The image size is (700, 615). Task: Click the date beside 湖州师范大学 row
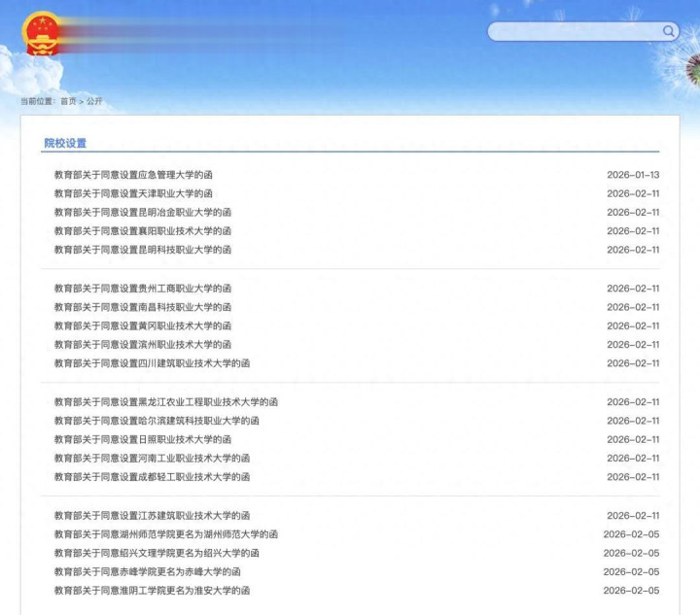631,534
